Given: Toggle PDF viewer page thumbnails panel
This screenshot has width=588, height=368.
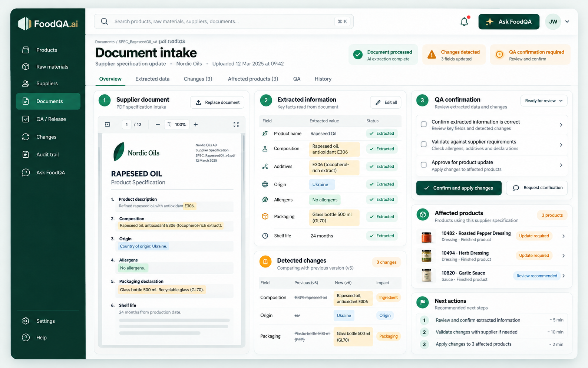Looking at the screenshot, I should [108, 125].
